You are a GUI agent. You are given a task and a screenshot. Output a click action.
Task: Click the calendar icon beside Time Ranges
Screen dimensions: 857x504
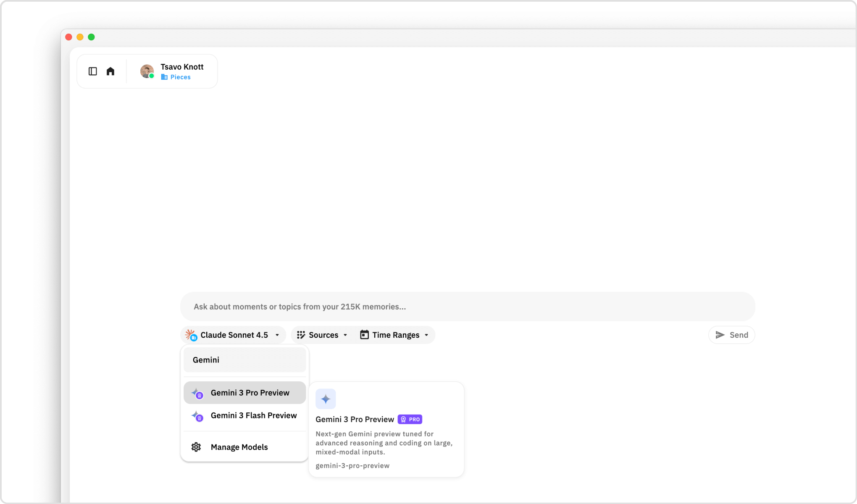[364, 335]
